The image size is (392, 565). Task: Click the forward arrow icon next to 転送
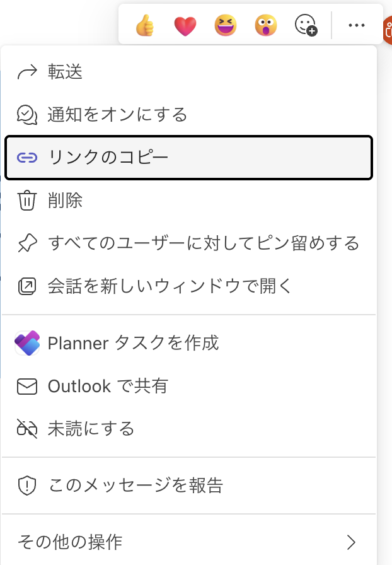point(27,72)
